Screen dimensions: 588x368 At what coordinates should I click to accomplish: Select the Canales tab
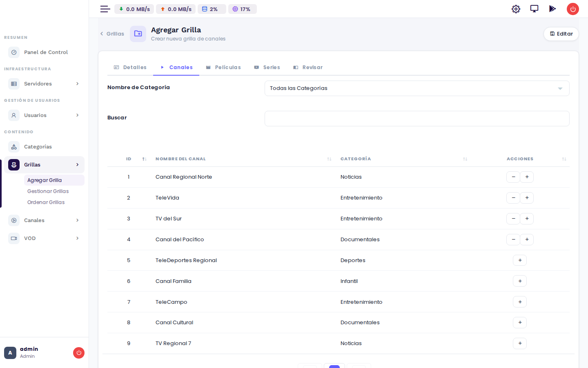(x=176, y=67)
